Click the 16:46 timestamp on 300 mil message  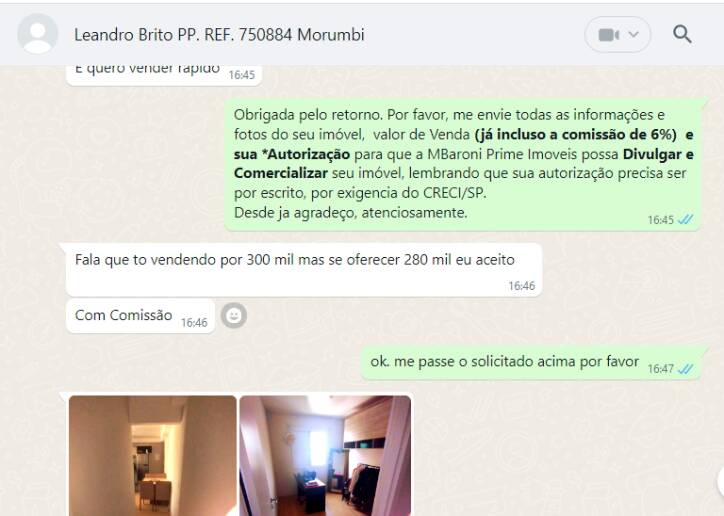click(521, 286)
